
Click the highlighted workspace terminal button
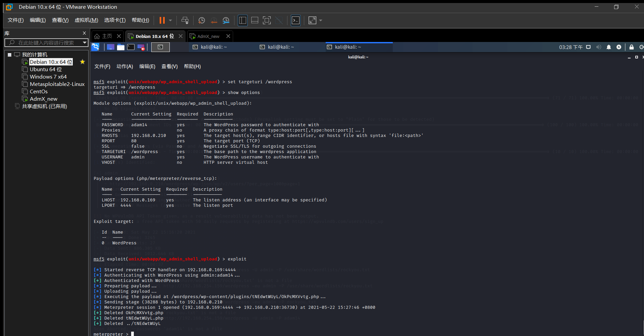coord(160,47)
